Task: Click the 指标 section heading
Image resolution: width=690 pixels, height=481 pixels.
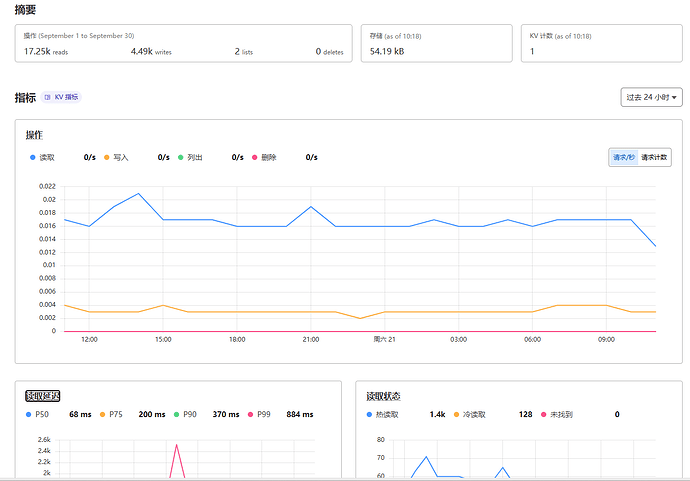Action: pyautogui.click(x=25, y=97)
